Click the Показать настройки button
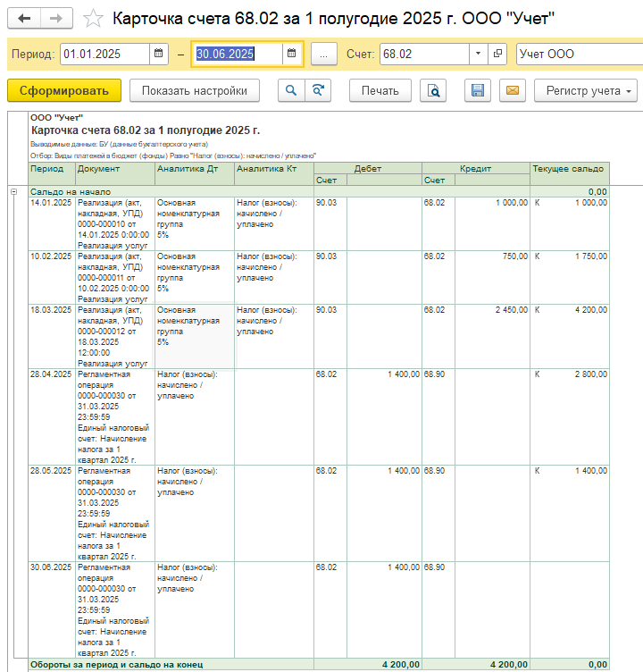This screenshot has width=643, height=672. [x=194, y=90]
